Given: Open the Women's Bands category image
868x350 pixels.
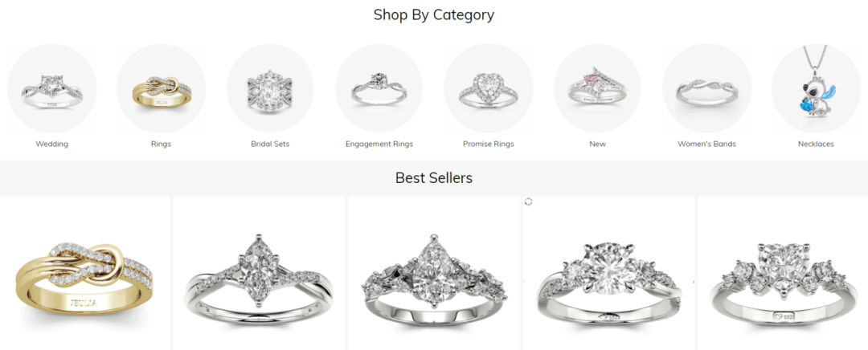Looking at the screenshot, I should (x=707, y=88).
